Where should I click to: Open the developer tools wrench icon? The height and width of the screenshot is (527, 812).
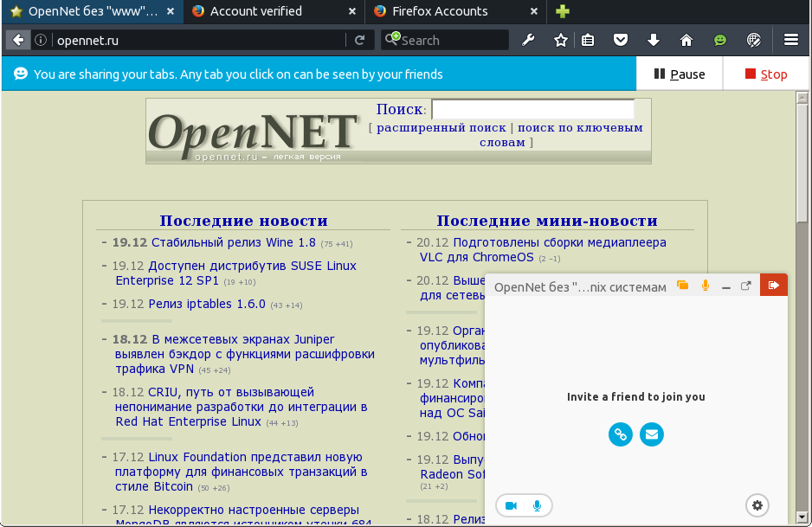528,40
